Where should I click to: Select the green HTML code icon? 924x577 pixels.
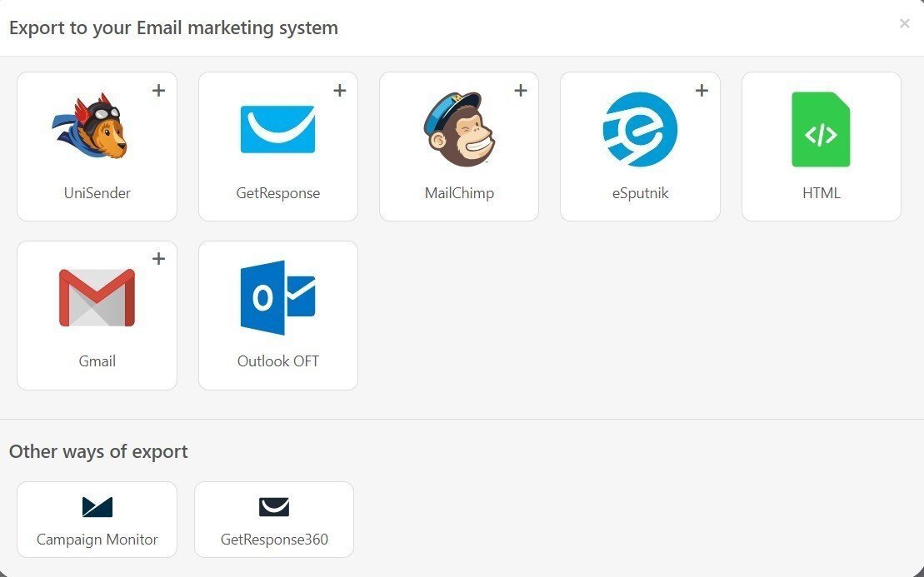click(821, 129)
